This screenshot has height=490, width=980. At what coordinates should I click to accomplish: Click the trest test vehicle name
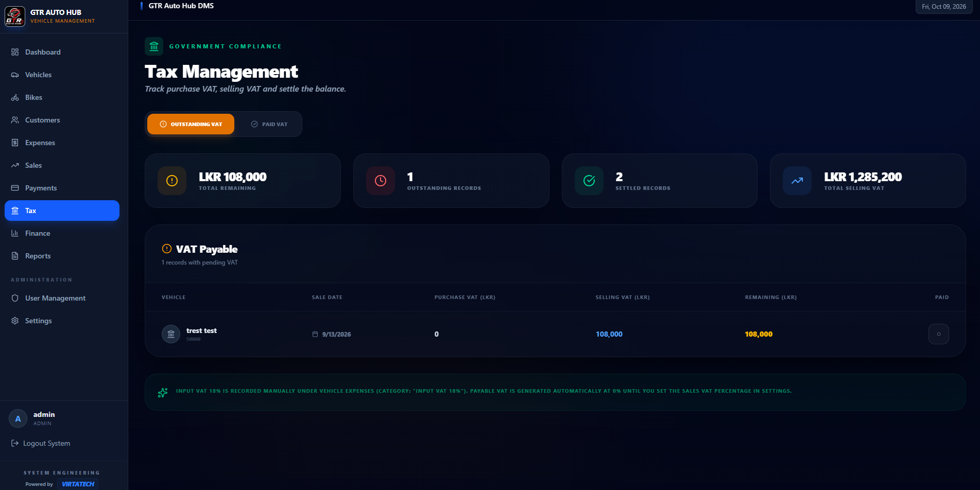201,330
